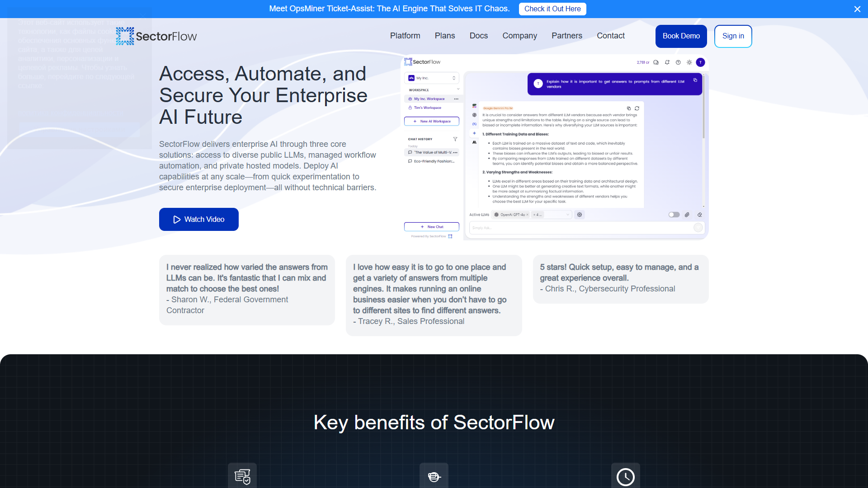
Task: Click the SectorFlow logo in the header
Action: [x=156, y=36]
